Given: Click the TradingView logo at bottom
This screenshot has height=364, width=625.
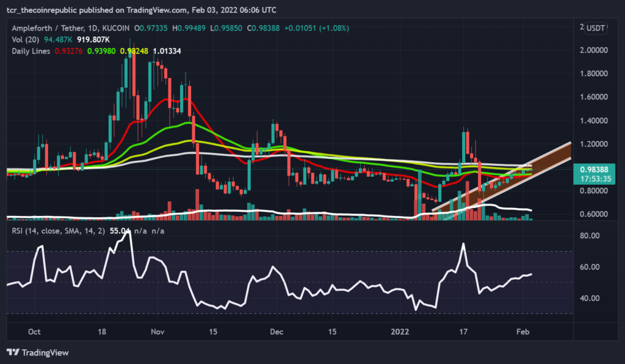Looking at the screenshot, I should tap(37, 352).
